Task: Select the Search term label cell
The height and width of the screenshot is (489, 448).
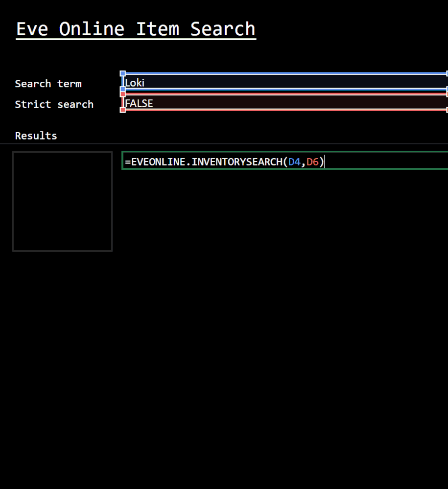Action: (48, 84)
